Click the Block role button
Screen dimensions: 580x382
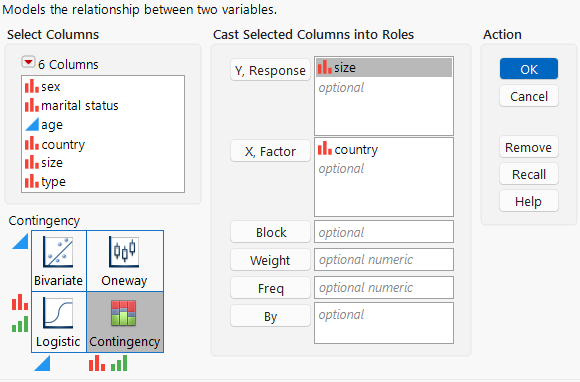[270, 232]
